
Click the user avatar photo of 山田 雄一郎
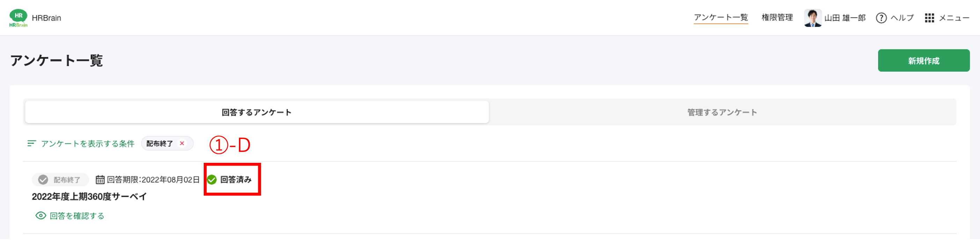813,18
